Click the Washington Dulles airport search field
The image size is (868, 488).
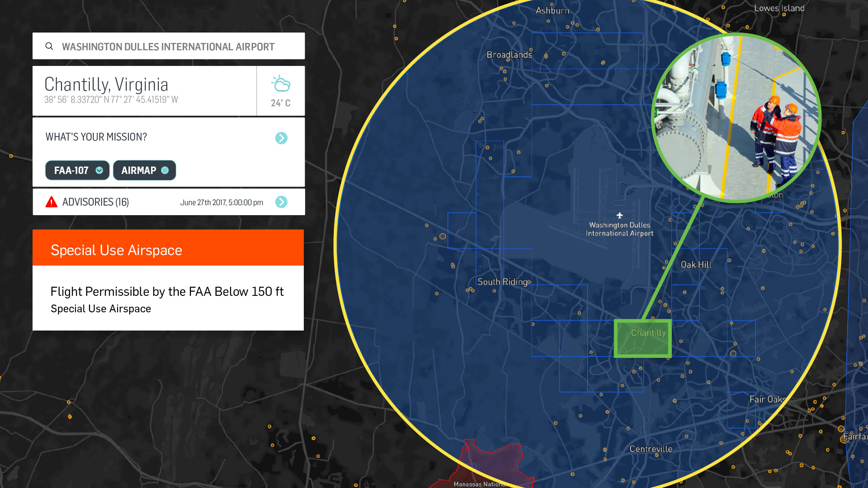168,46
